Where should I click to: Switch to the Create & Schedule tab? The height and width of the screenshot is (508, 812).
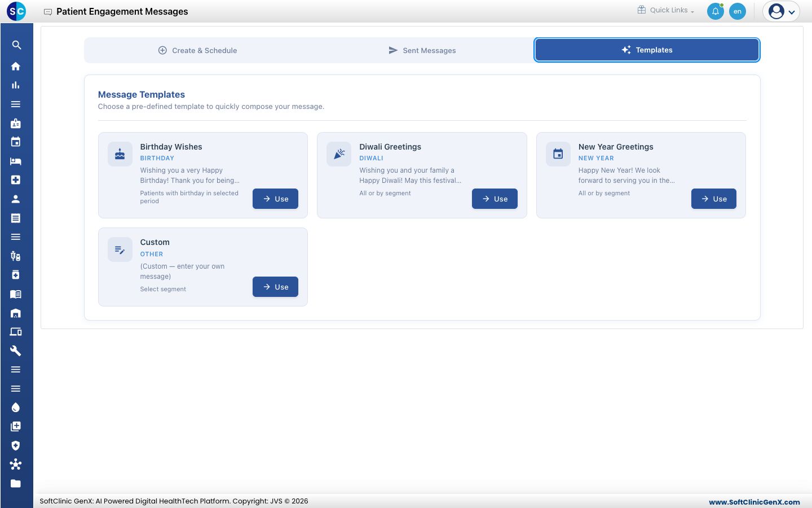point(197,50)
